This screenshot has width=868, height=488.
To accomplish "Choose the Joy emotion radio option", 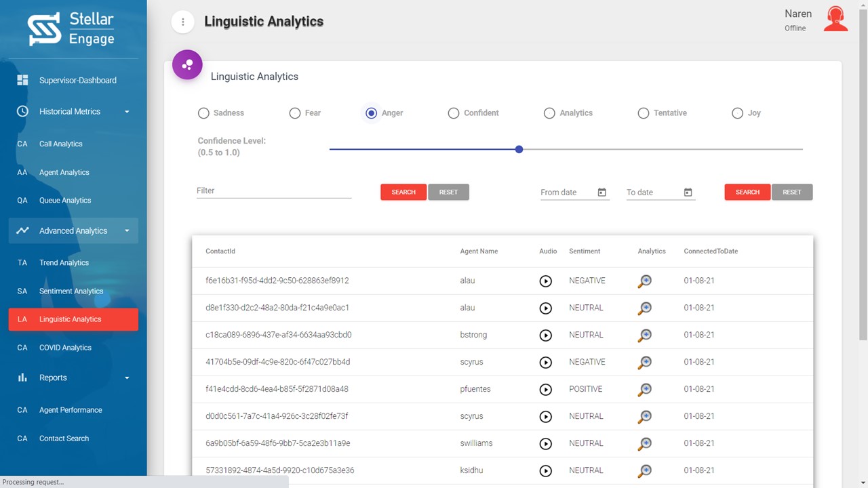I will (x=737, y=113).
